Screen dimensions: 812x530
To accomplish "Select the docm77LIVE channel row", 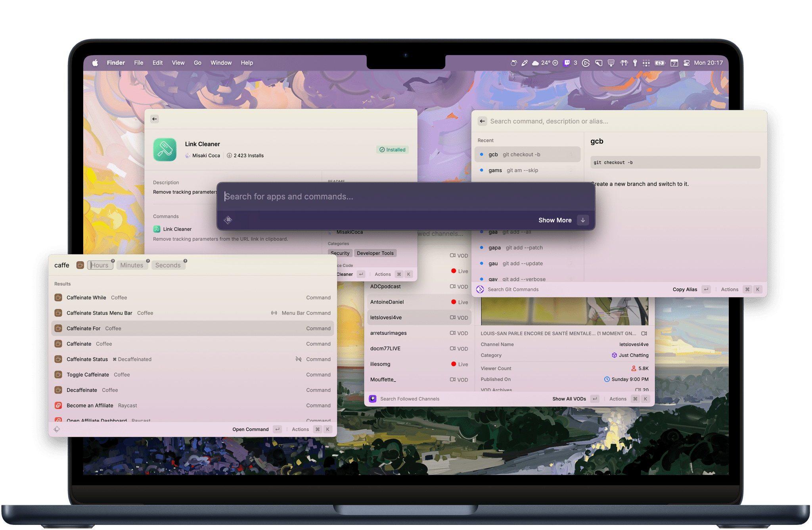I will coord(419,348).
